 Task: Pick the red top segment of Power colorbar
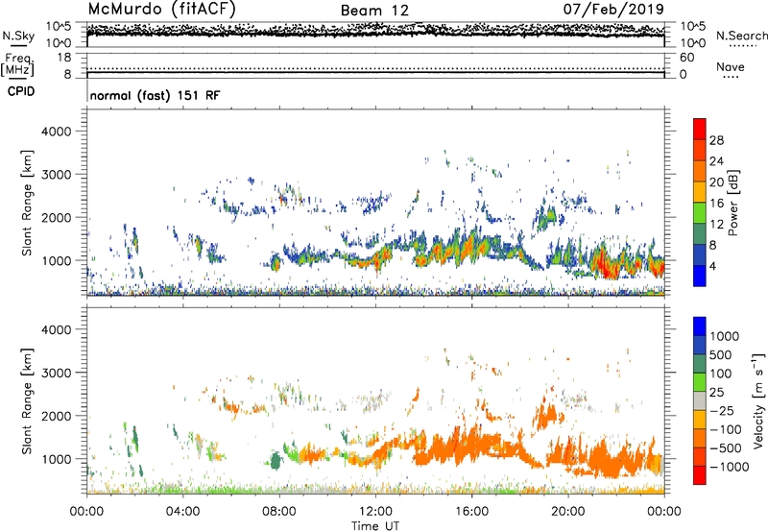click(x=700, y=129)
